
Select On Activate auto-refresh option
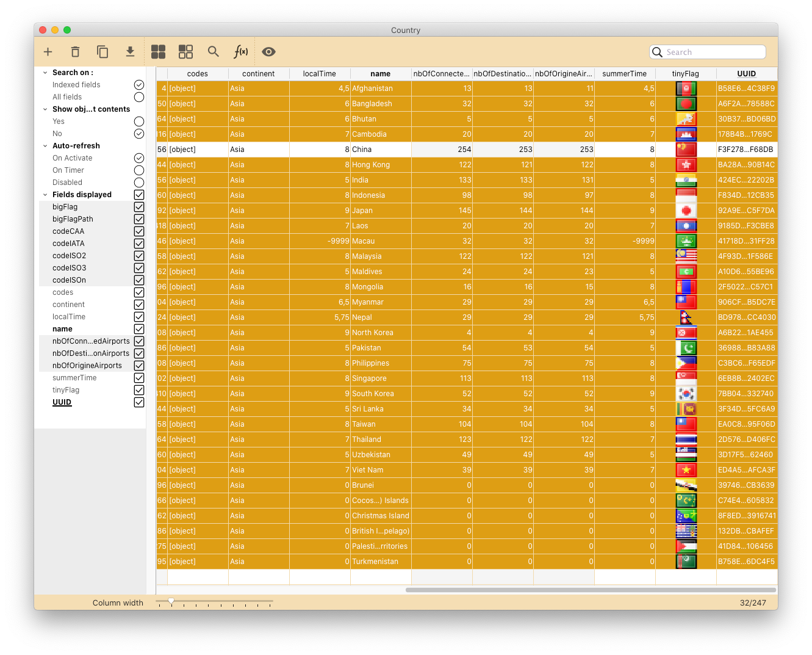click(139, 158)
